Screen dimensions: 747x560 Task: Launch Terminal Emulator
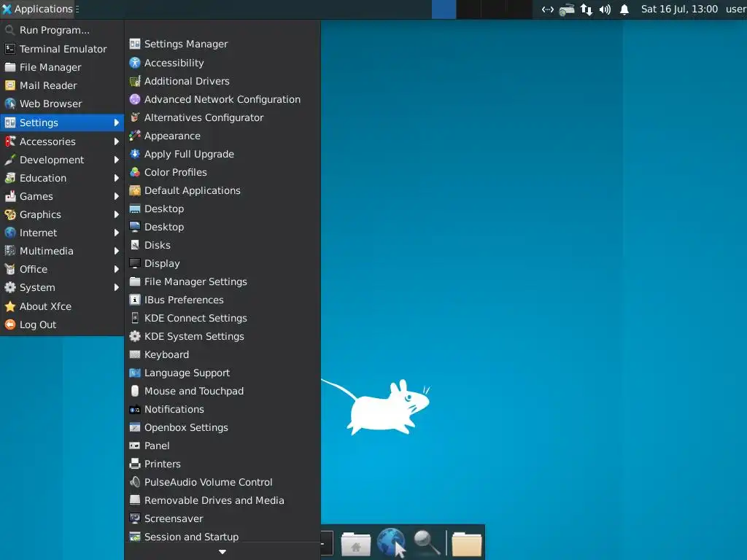(x=62, y=49)
